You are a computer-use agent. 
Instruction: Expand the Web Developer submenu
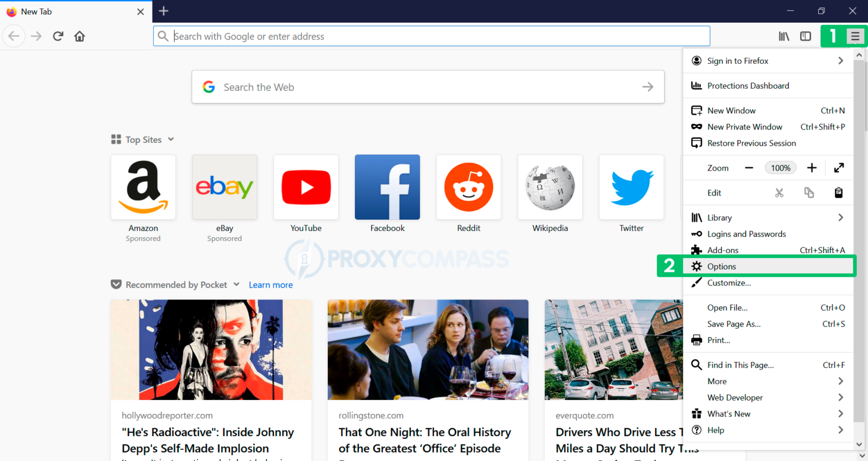(735, 397)
